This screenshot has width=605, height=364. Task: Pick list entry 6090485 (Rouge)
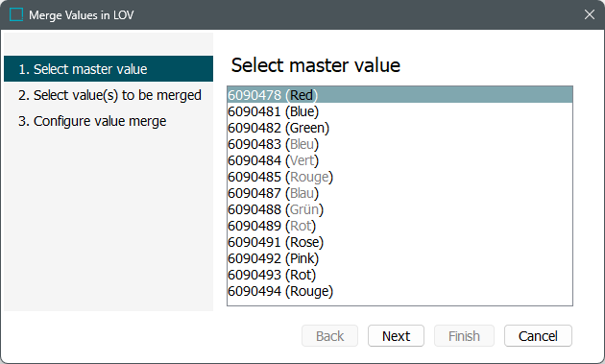[399, 177]
